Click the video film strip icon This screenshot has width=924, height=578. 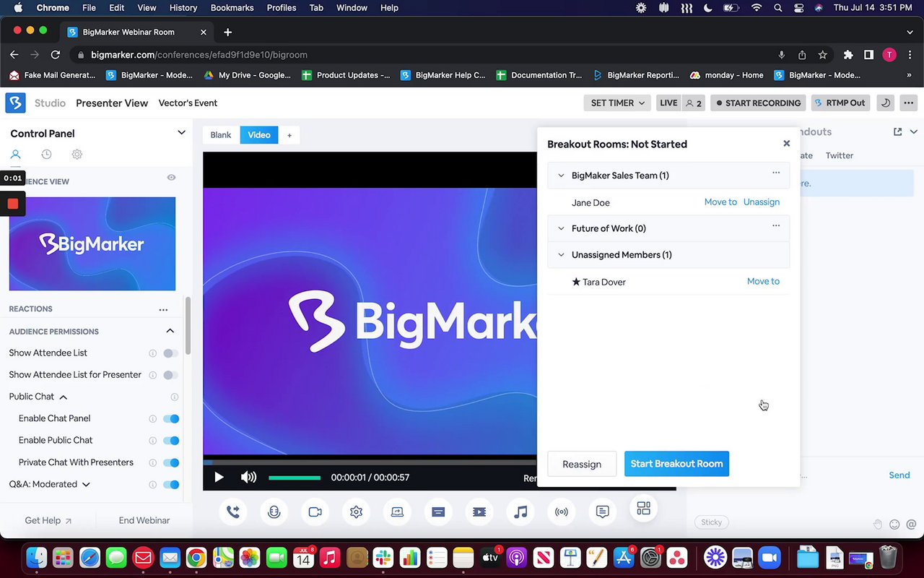(x=479, y=512)
